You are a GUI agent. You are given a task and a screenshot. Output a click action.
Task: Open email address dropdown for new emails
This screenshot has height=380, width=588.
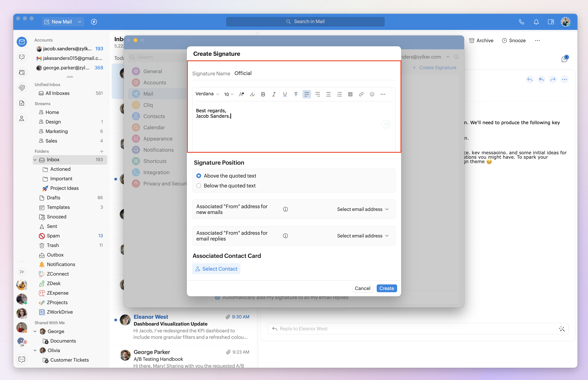click(363, 209)
